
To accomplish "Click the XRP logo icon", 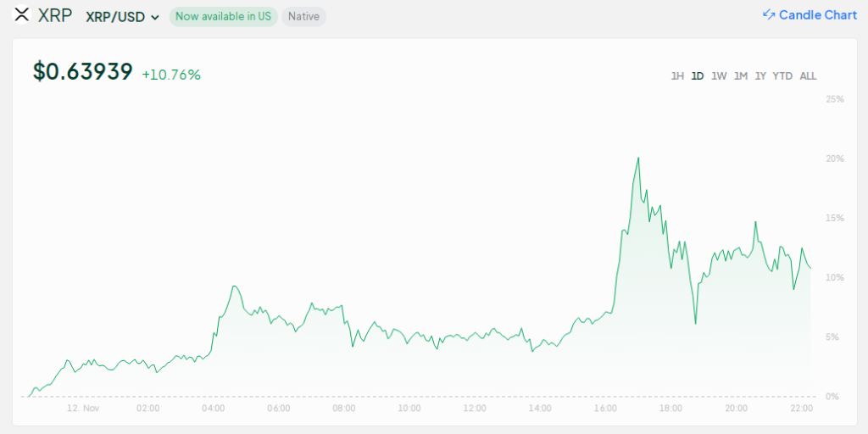I will click(x=22, y=15).
